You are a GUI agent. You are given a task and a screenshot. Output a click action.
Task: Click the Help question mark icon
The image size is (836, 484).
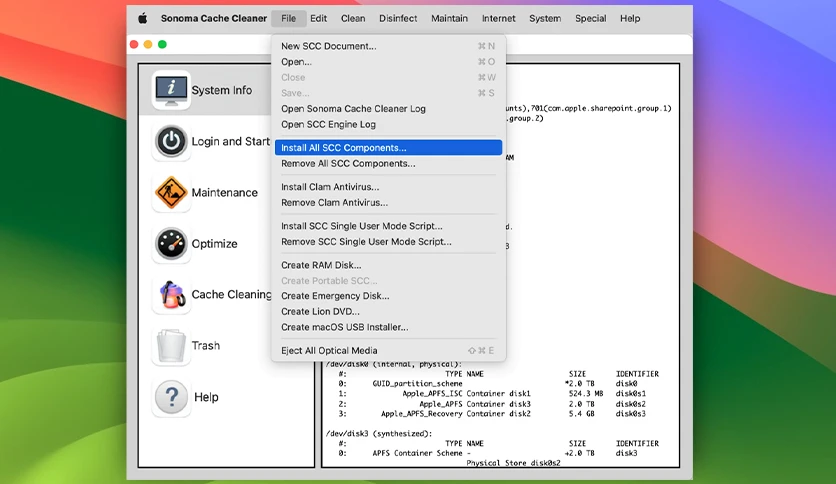(x=171, y=397)
